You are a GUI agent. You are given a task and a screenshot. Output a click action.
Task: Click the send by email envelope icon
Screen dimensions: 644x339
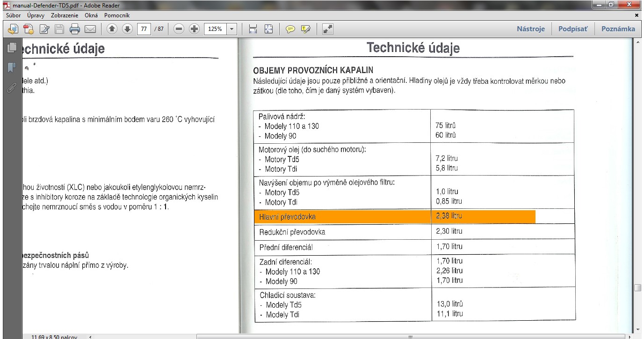pyautogui.click(x=90, y=29)
